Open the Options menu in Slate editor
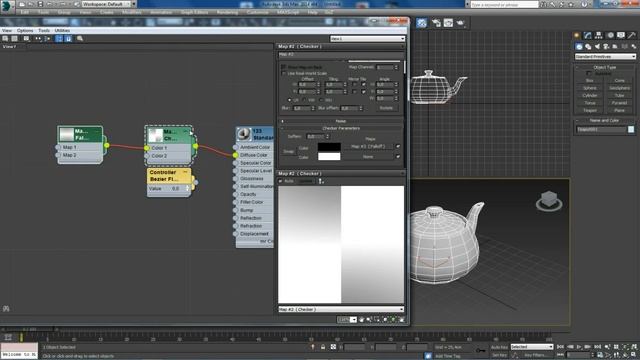This screenshot has height=360, width=640. click(x=25, y=31)
